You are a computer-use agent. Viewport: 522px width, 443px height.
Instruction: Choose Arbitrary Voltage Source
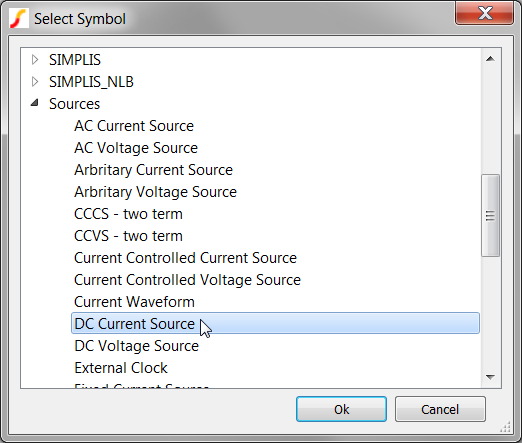(x=155, y=192)
